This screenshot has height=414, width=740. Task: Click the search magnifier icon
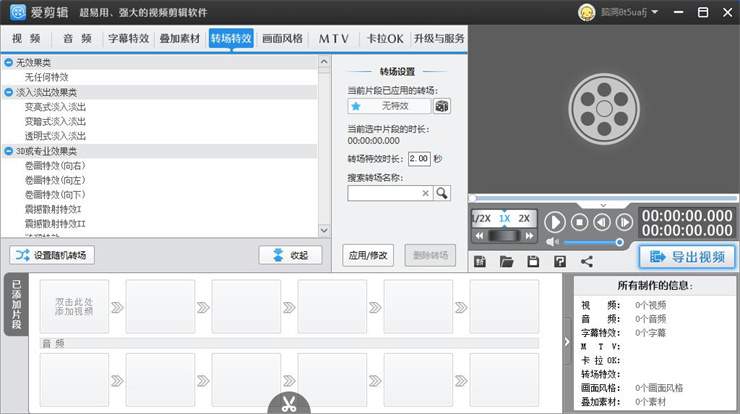[x=442, y=193]
